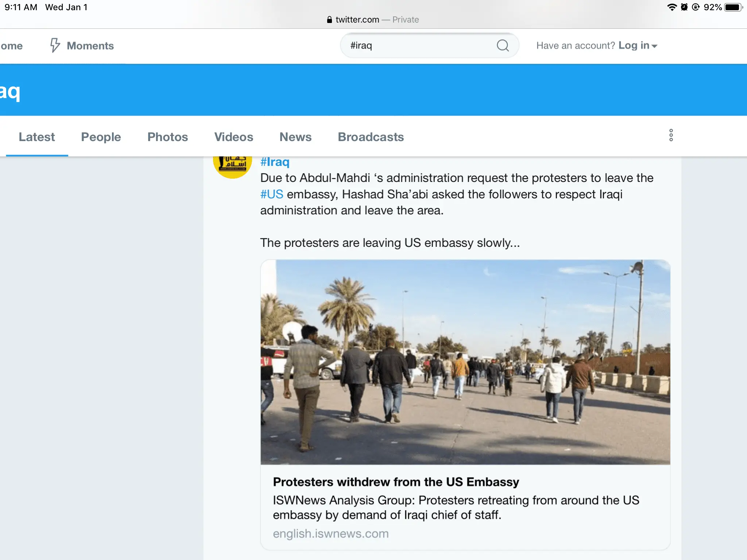Click the #US hashtag in tweet
This screenshot has width=747, height=560.
click(272, 194)
